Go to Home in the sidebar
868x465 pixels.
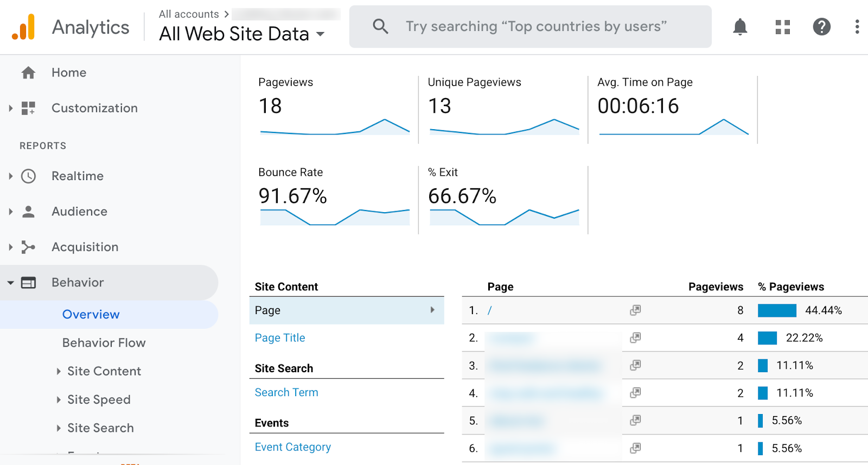click(69, 73)
